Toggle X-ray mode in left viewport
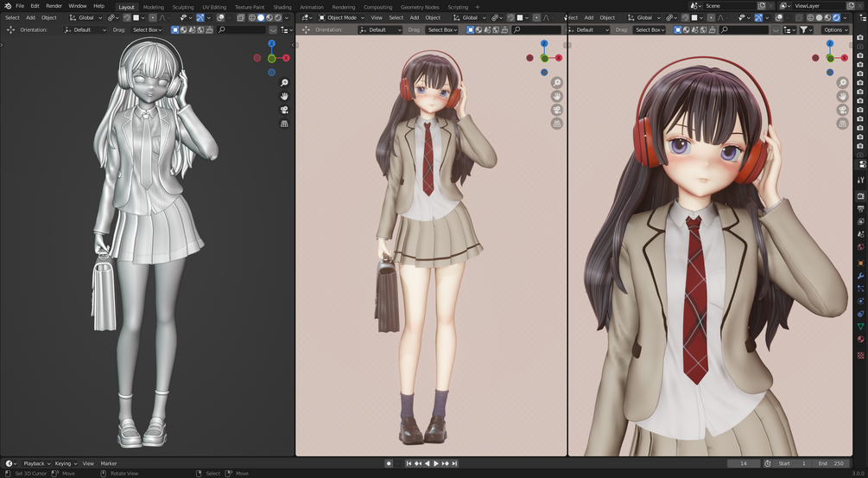 (240, 18)
